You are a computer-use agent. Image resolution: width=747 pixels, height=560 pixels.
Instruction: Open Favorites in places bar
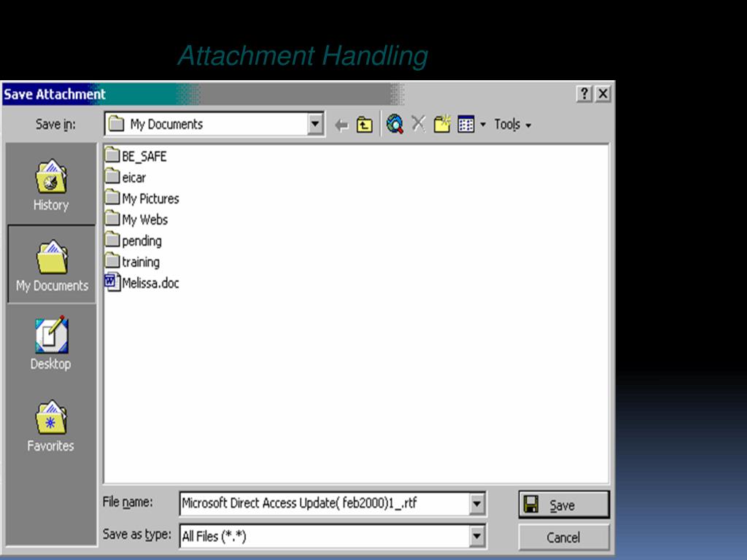[x=50, y=426]
